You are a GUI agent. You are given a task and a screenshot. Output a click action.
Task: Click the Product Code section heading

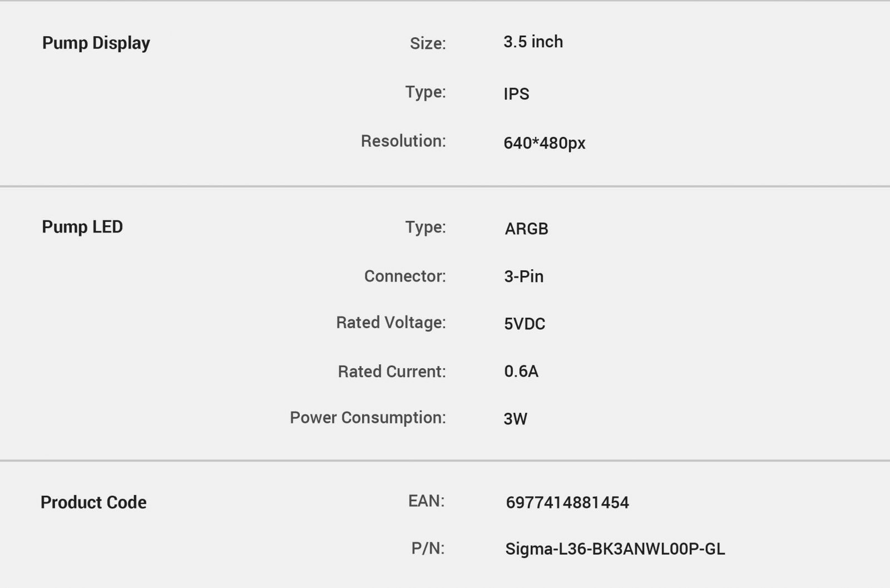pos(93,502)
